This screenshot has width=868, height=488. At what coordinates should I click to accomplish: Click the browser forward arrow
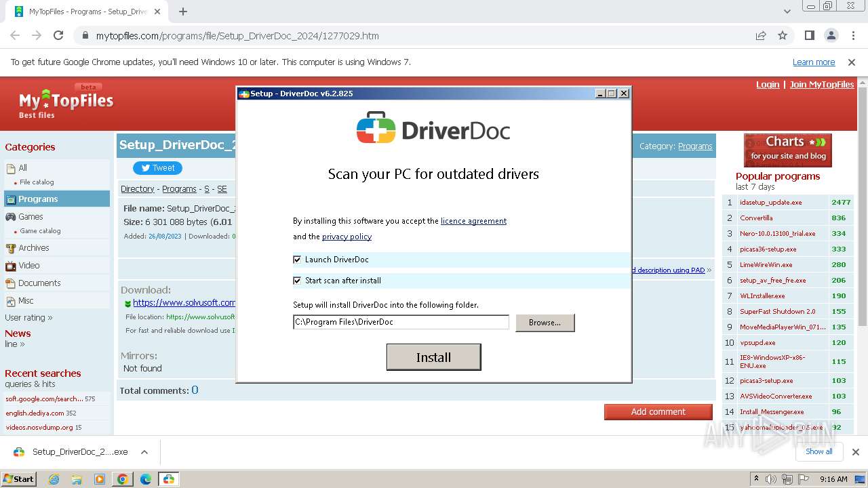click(x=37, y=35)
